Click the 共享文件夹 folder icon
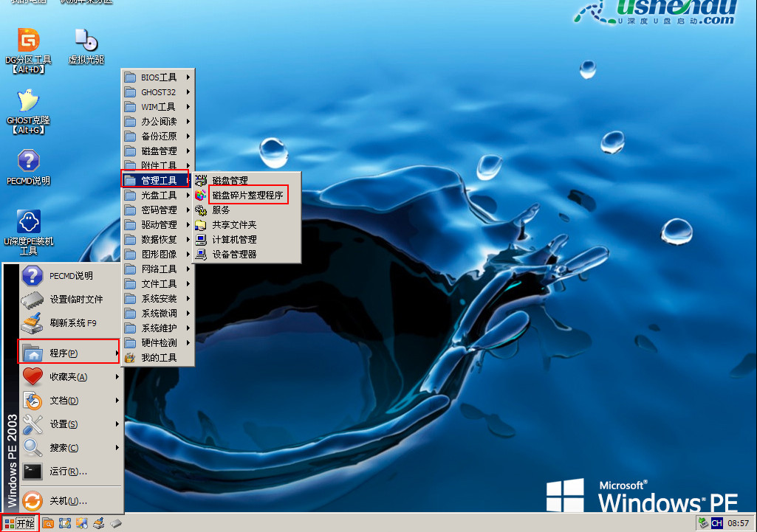 [x=201, y=225]
